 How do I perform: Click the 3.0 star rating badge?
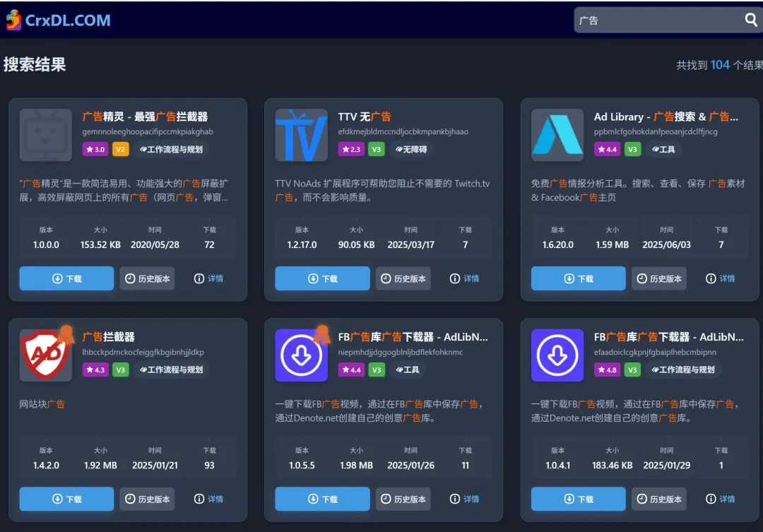coord(95,150)
